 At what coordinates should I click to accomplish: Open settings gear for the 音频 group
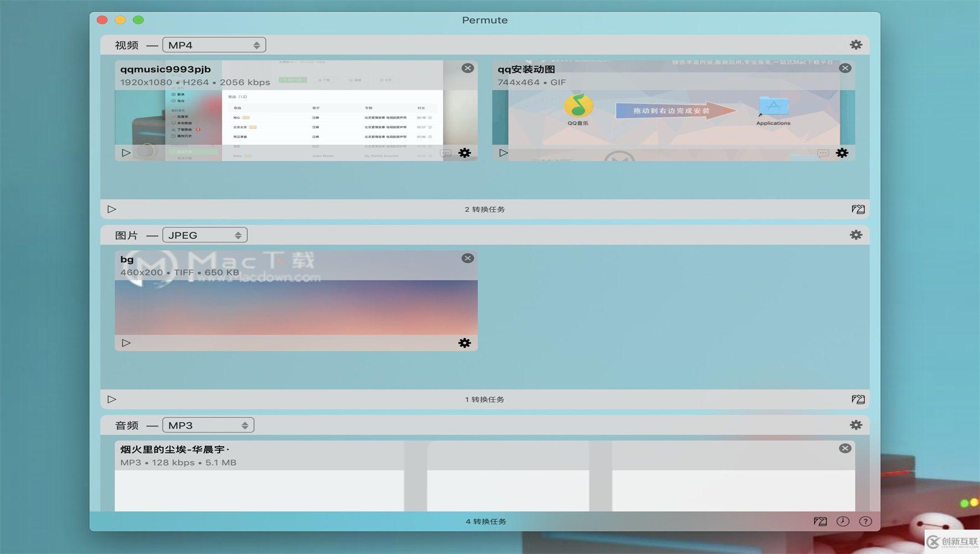(856, 425)
